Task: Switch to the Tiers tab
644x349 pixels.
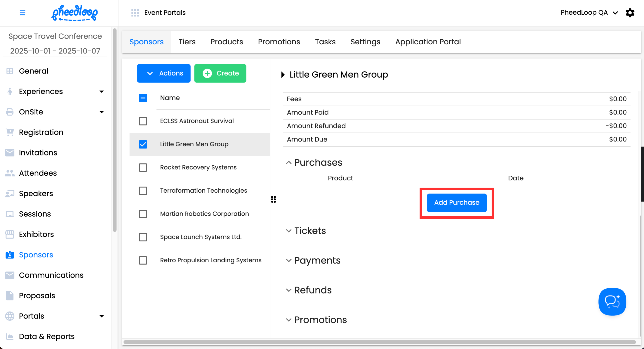Action: tap(187, 42)
